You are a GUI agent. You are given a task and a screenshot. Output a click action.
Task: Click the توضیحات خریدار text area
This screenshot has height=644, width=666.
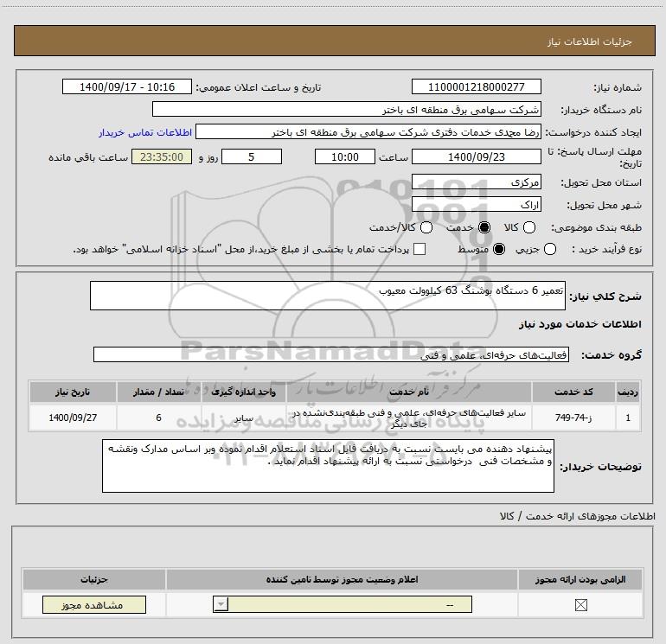click(328, 466)
